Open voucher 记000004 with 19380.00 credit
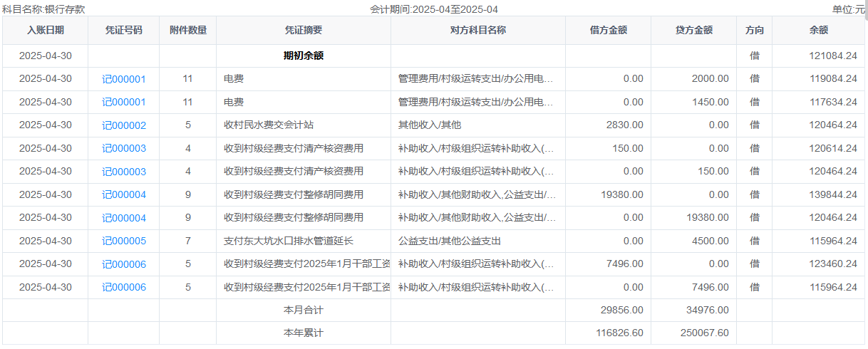Screen dimensions: 868x349 click(x=123, y=218)
